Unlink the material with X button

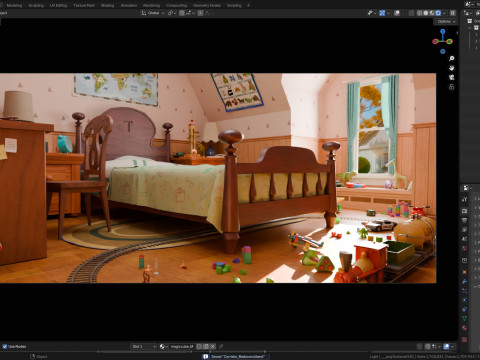[x=212, y=347]
